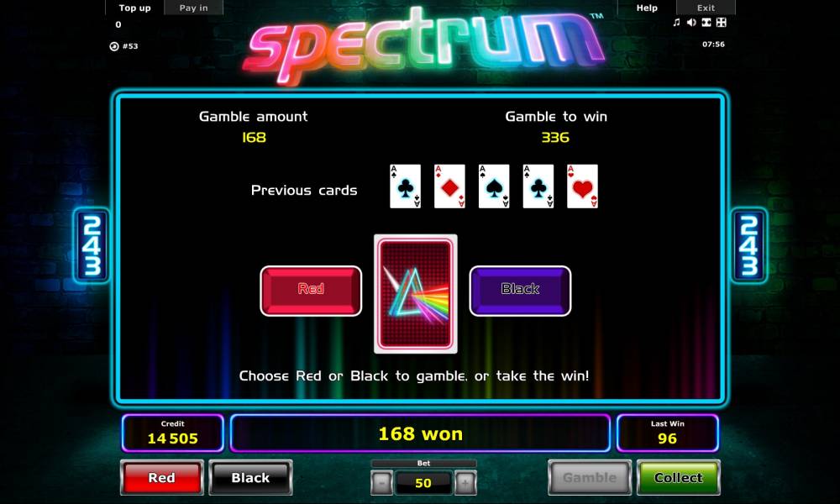840x504 pixels.
Task: Click the ace of diamonds previous card
Action: pos(449,186)
